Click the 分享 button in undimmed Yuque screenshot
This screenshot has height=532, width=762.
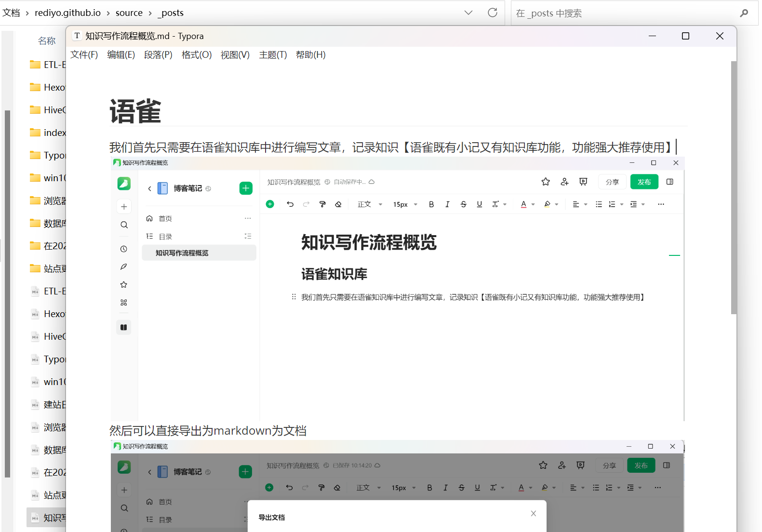point(612,182)
